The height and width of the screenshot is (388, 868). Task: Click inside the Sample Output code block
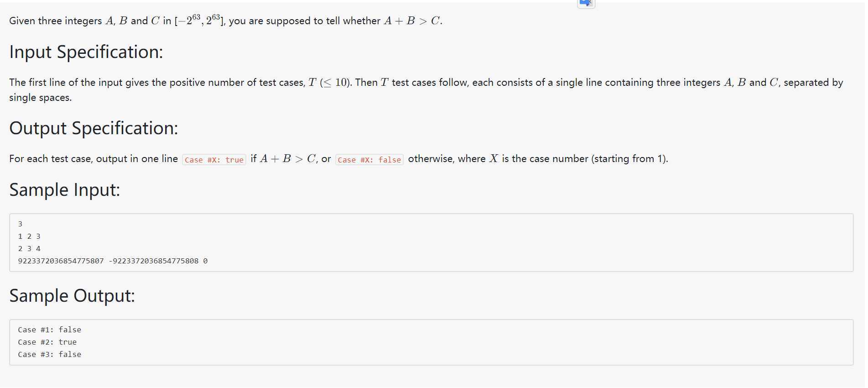(x=431, y=342)
